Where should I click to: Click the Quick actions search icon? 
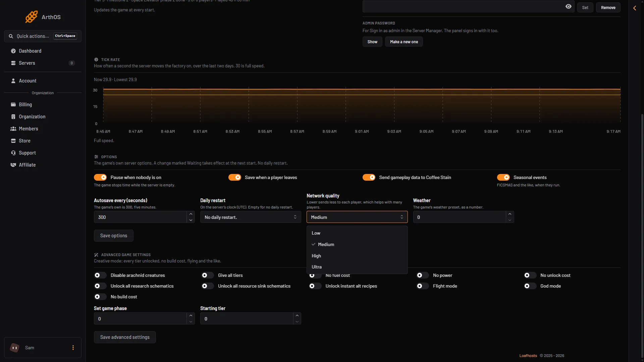click(x=11, y=36)
